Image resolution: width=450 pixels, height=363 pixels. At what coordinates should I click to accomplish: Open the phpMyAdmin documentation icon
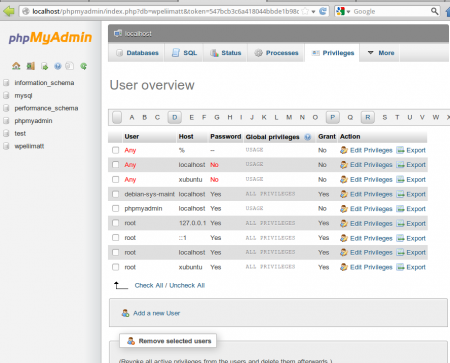58,66
